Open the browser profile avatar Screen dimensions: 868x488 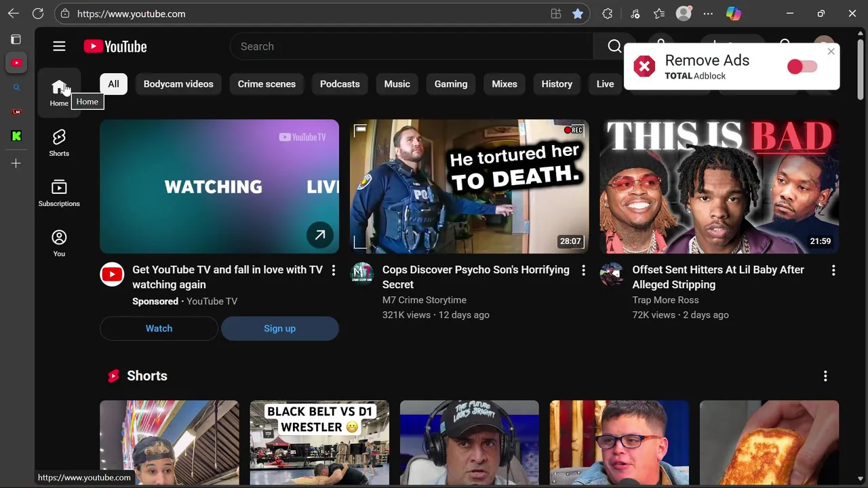684,14
